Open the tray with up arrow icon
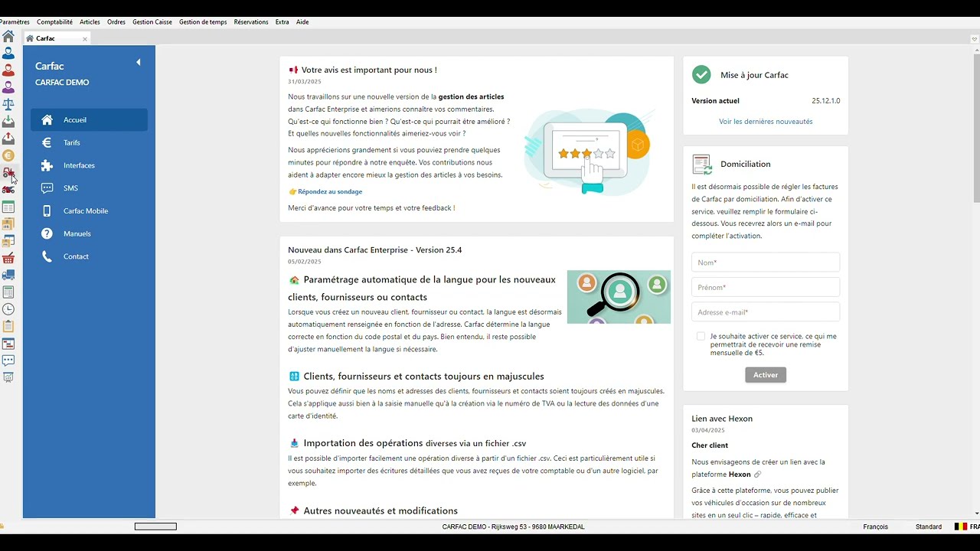This screenshot has width=980, height=551. click(8, 139)
